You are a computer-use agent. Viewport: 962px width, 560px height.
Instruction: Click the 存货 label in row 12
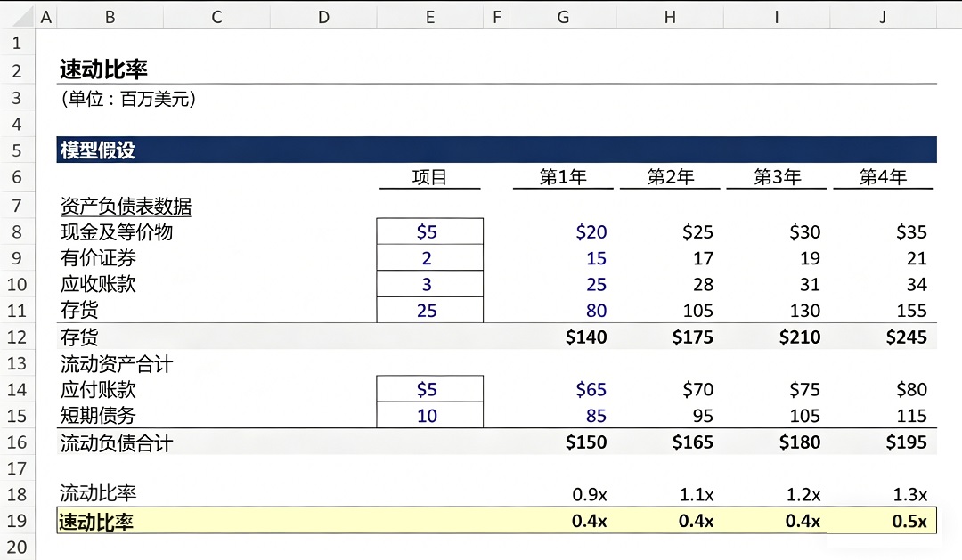pos(79,337)
